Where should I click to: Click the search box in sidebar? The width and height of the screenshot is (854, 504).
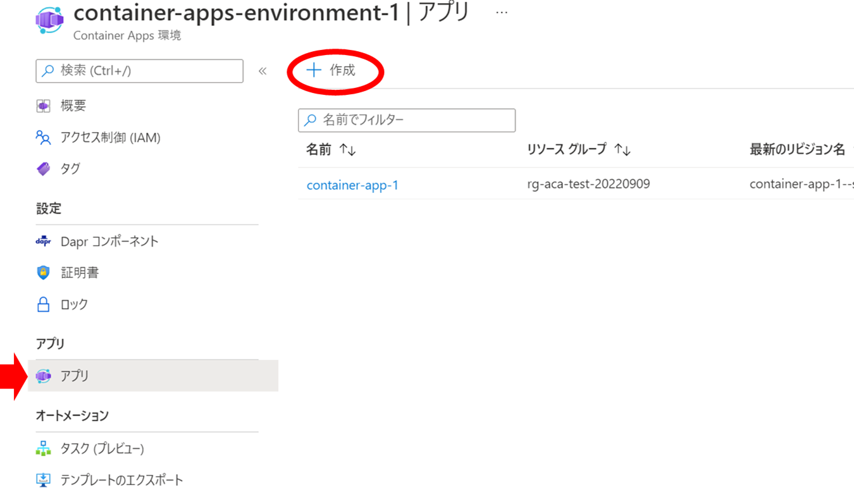pos(140,71)
